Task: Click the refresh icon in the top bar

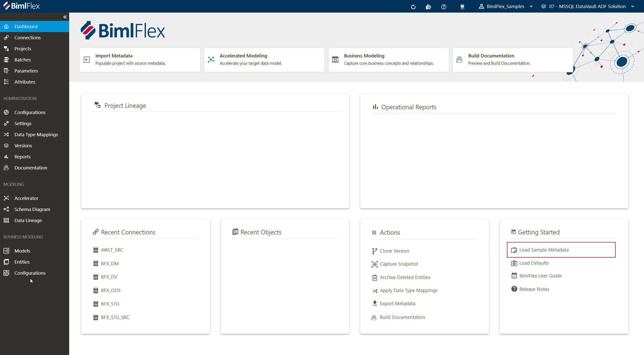Action: (413, 7)
